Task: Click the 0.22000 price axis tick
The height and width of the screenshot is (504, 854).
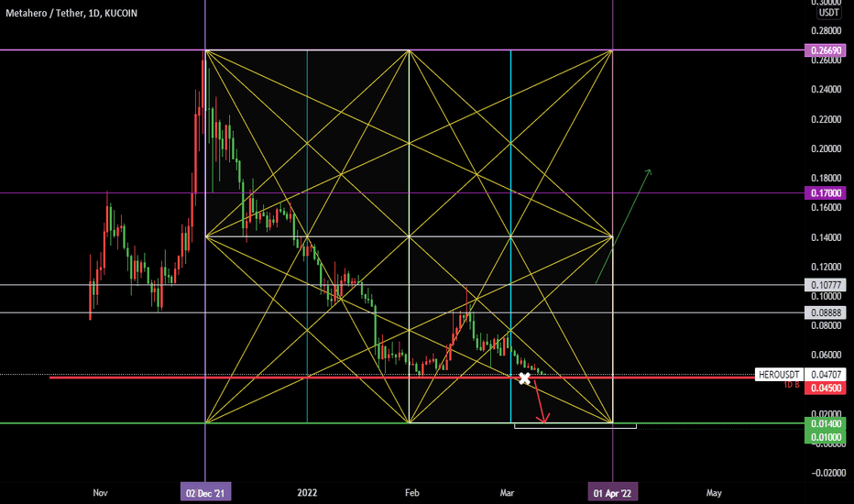Action: point(826,119)
